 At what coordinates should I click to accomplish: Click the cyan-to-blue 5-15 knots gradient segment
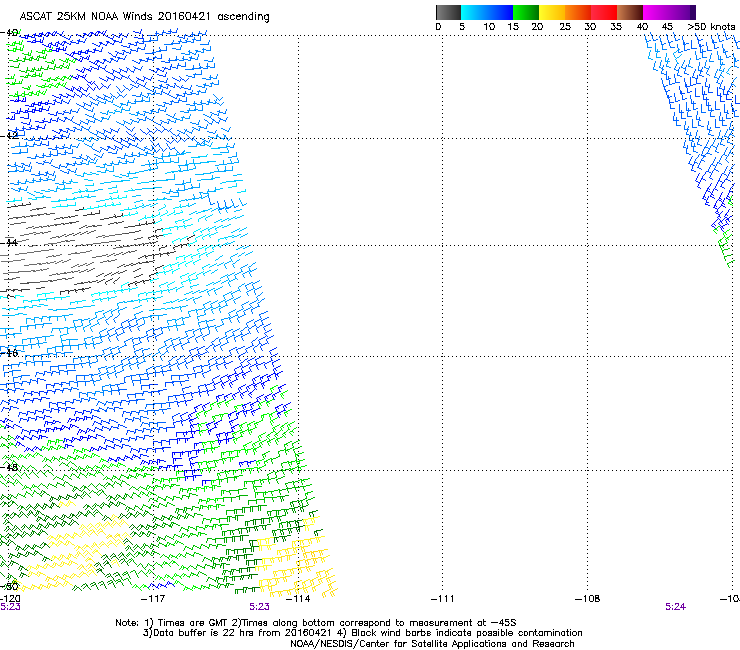pyautogui.click(x=487, y=12)
